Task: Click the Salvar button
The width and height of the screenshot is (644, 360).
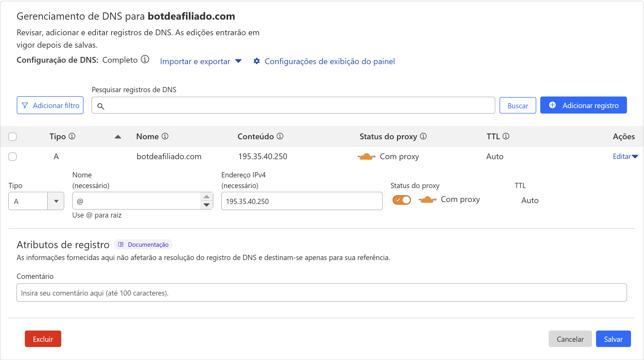Action: tap(613, 339)
